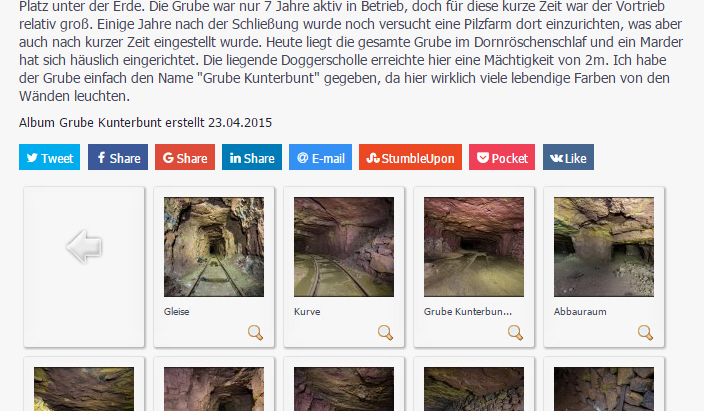Click the VK Like button
This screenshot has height=411, width=704.
pos(568,157)
